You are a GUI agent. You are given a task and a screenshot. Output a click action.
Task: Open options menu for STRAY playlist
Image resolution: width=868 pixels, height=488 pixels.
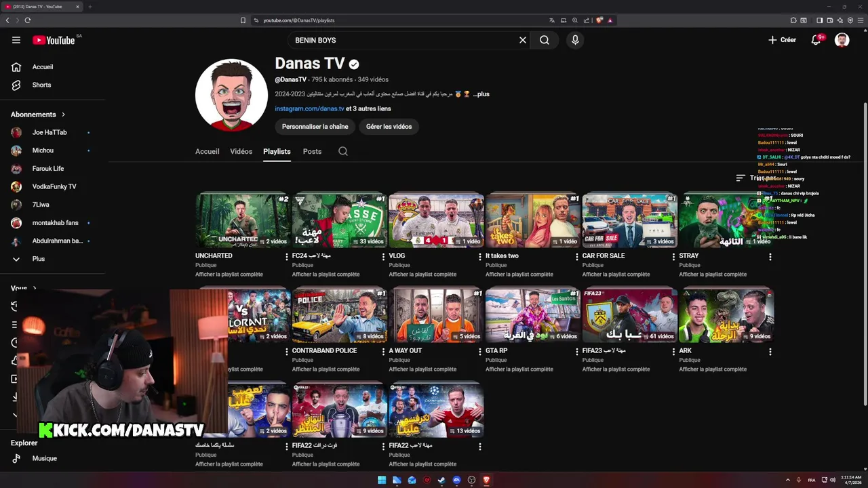pos(770,257)
